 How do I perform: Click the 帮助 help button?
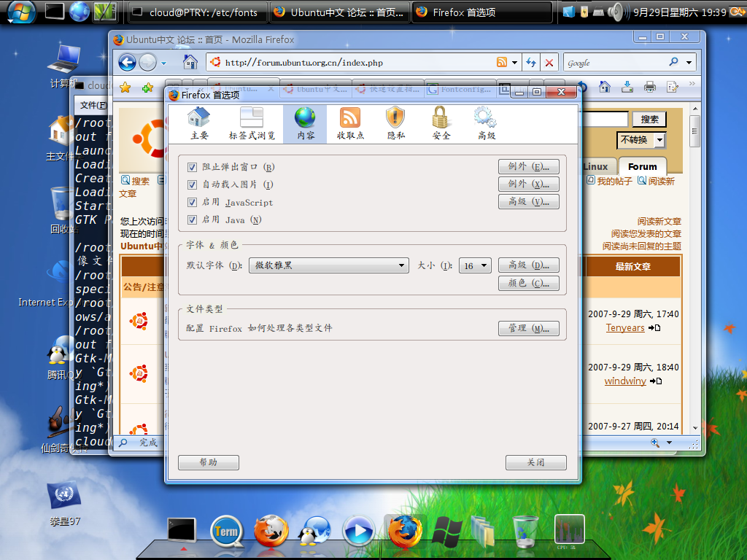(209, 462)
